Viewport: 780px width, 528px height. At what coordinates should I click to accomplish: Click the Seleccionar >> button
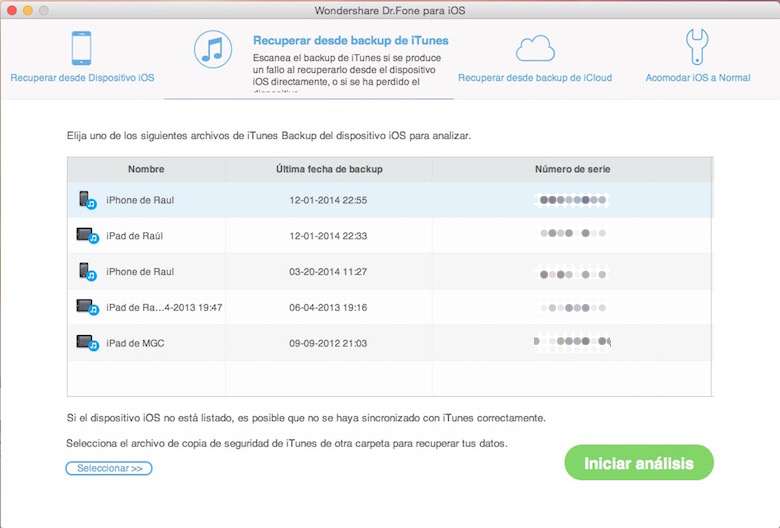pyautogui.click(x=109, y=468)
